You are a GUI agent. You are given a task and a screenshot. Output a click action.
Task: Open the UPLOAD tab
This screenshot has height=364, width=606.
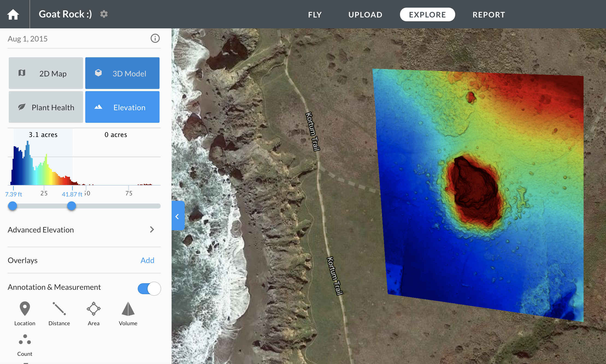coord(365,14)
